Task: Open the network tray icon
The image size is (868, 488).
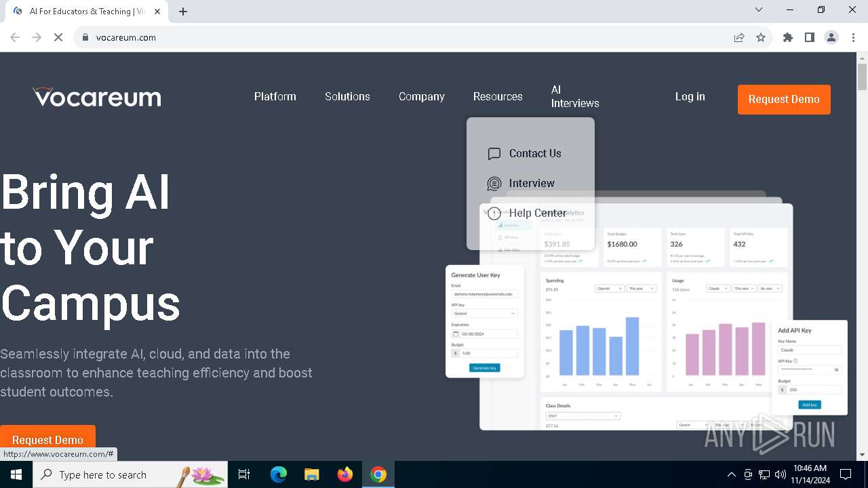Action: pos(764,474)
